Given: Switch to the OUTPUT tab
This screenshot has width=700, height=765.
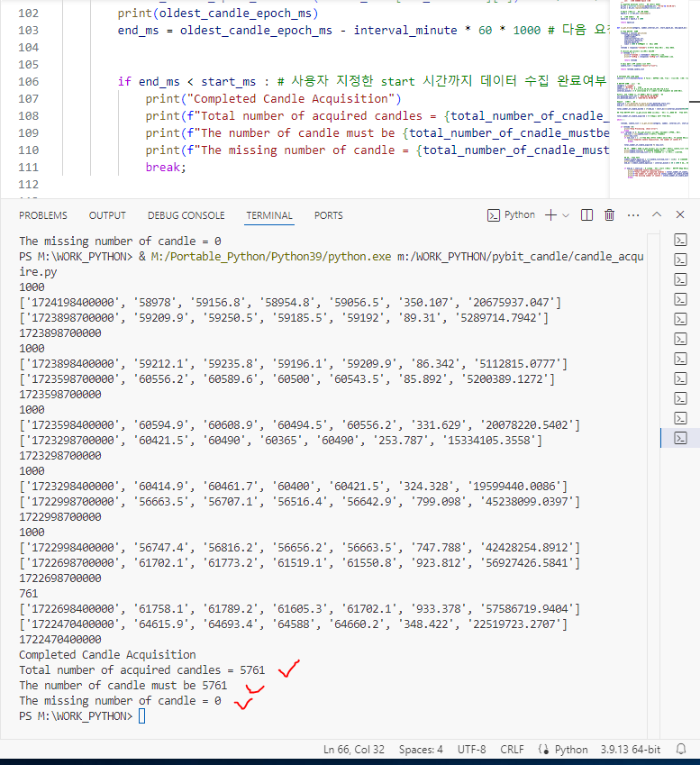Looking at the screenshot, I should point(107,215).
